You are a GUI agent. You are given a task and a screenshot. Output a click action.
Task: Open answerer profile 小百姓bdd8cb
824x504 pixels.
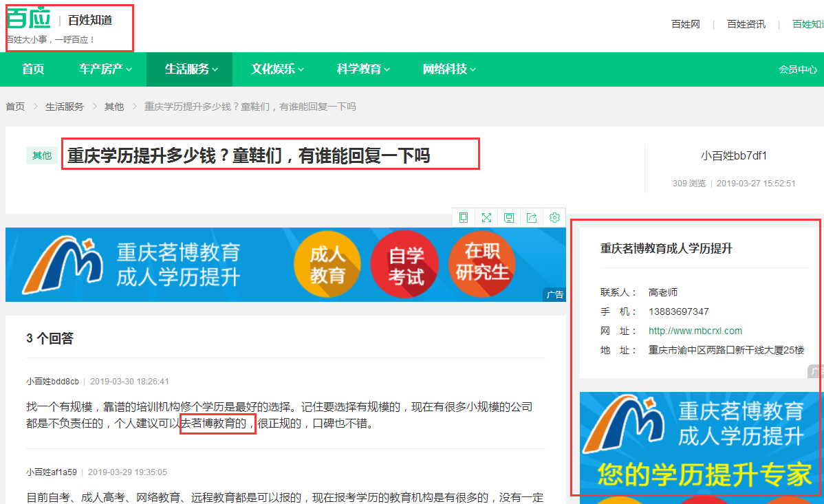[52, 382]
